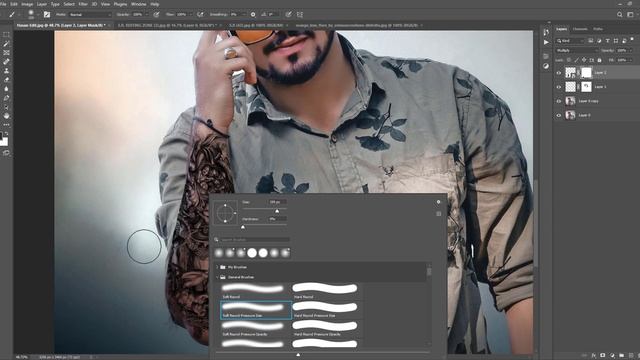Screen dimensions: 640x360
Task: Toggle the brush settings panel icon
Action: (47, 14)
